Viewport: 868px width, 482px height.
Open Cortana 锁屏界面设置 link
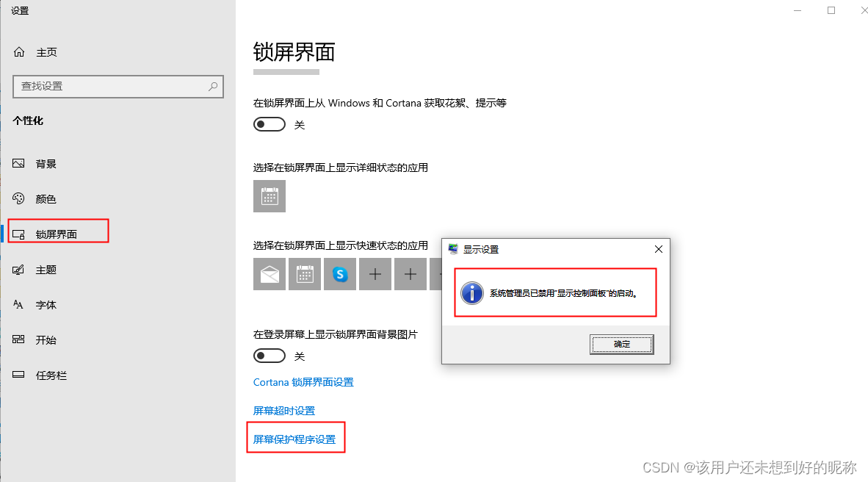pos(303,382)
